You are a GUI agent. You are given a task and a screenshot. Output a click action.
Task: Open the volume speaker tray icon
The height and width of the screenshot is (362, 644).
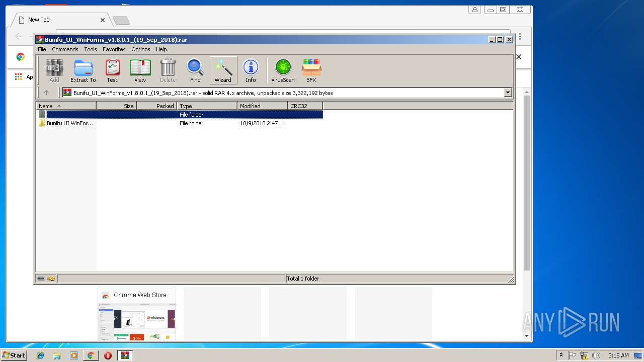click(596, 355)
